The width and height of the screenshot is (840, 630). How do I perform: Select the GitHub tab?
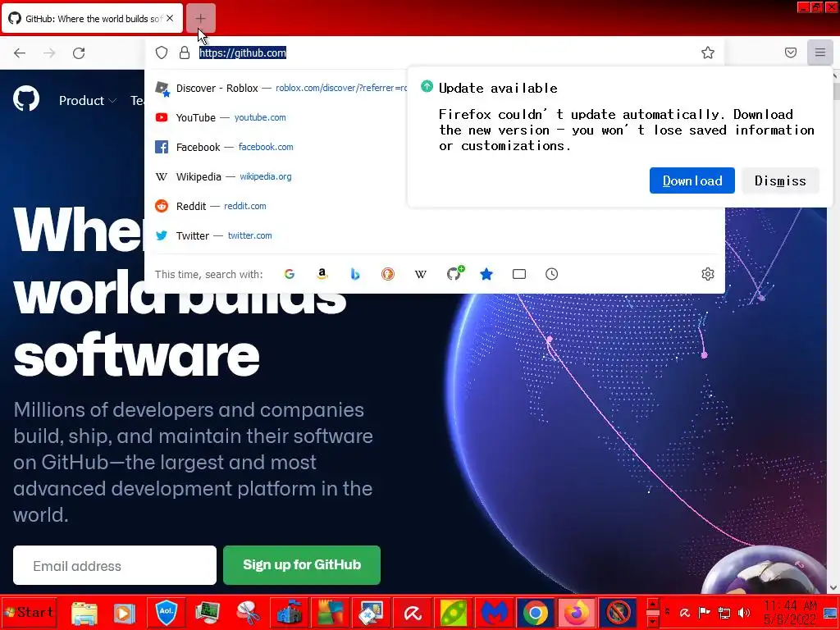(x=92, y=18)
